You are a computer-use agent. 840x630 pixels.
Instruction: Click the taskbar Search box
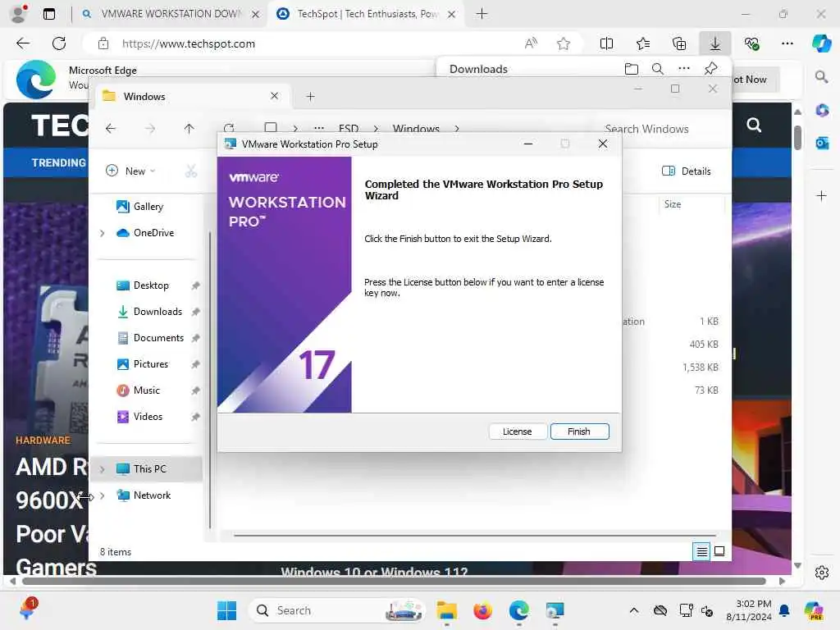(336, 610)
